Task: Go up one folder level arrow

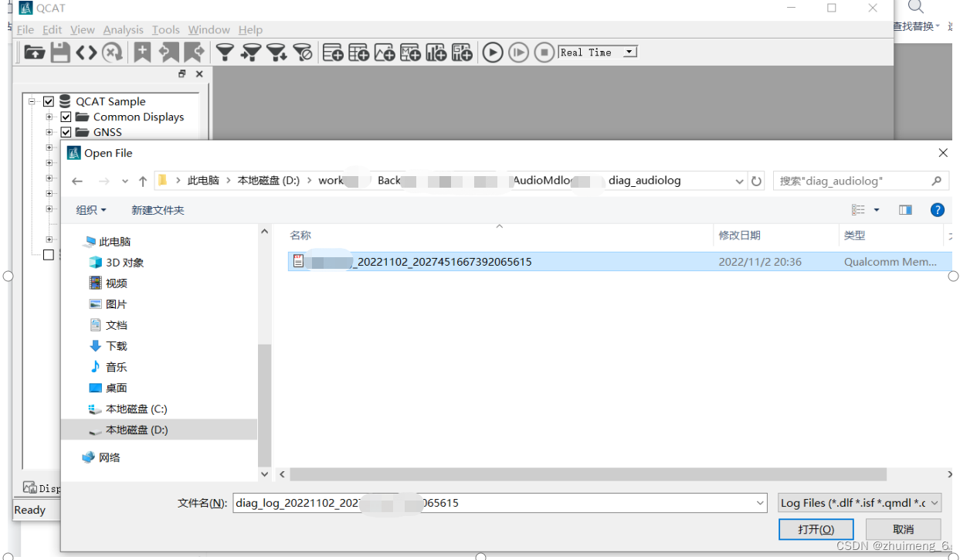Action: pyautogui.click(x=143, y=181)
